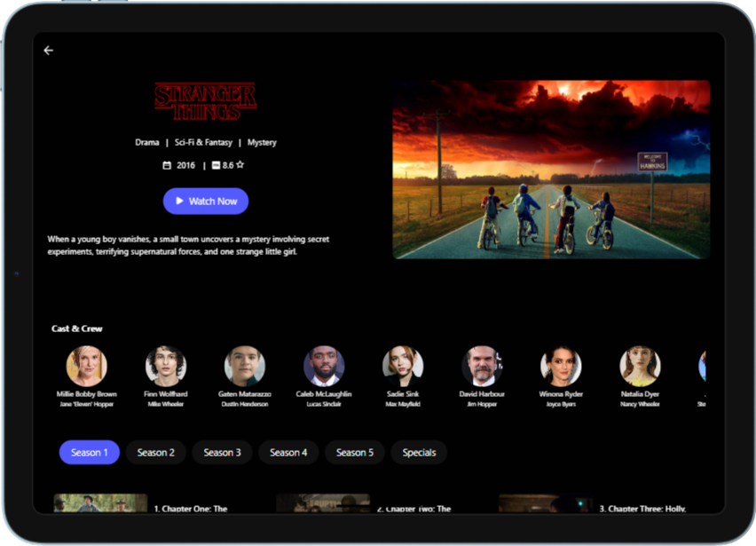Open the Season 4 tab
Screen dimensions: 756x546
pos(288,453)
